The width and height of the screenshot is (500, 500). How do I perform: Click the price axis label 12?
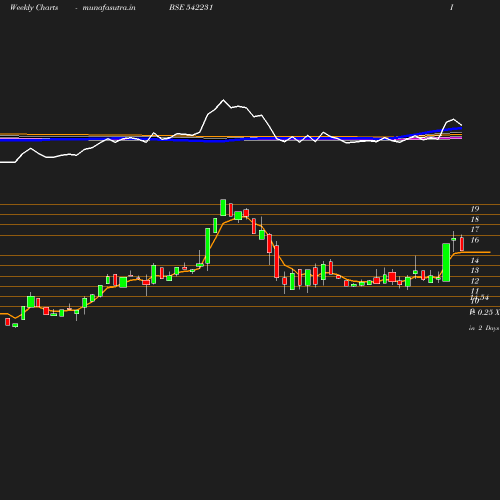pos(475,281)
